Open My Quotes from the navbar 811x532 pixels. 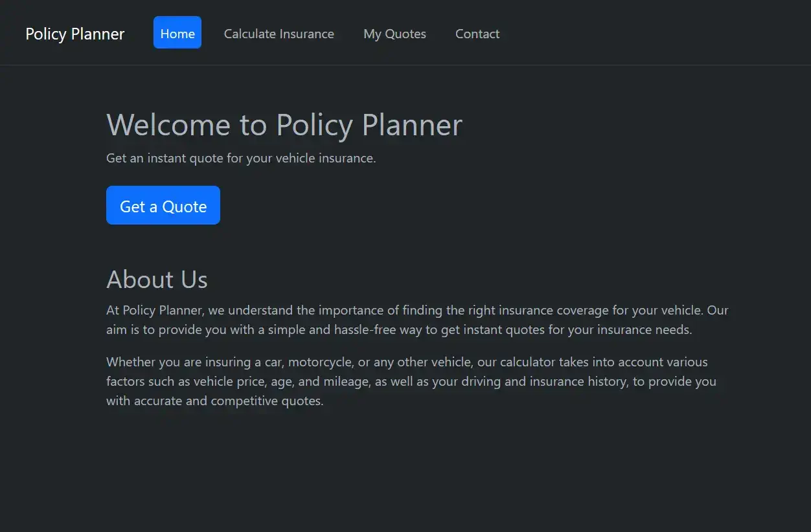394,34
